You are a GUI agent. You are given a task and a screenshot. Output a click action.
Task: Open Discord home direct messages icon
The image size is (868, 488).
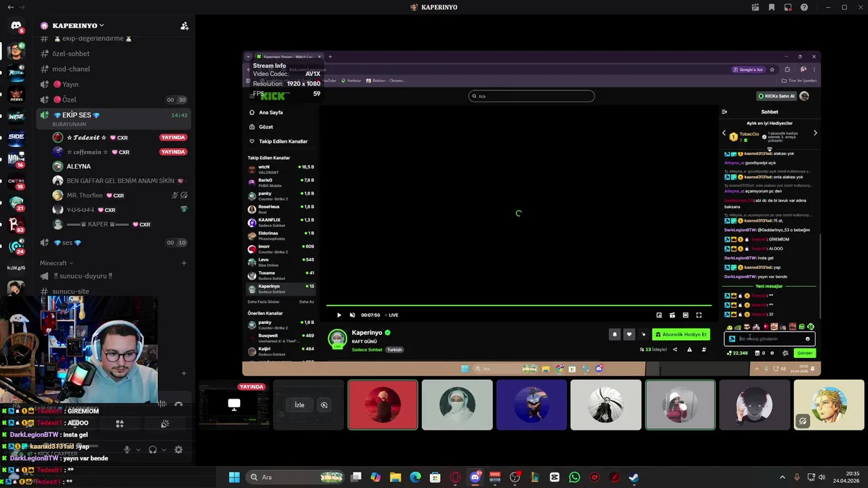coord(16,26)
